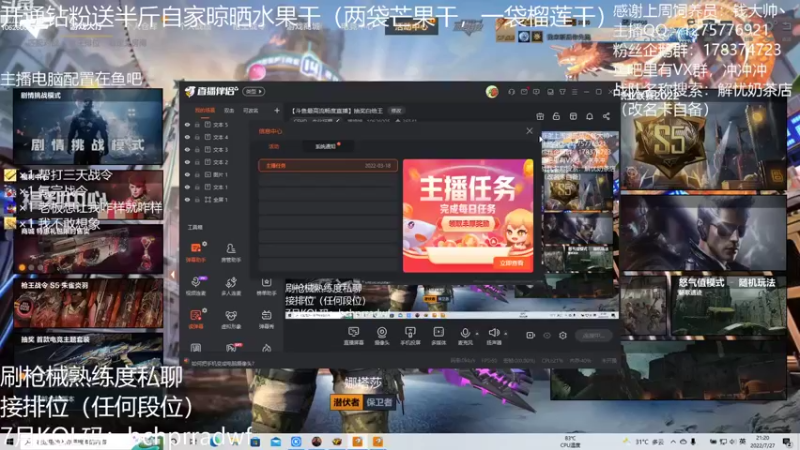Viewport: 800px width, 450px height.
Task: Open the 虚拟形象 tool
Action: coord(231,319)
